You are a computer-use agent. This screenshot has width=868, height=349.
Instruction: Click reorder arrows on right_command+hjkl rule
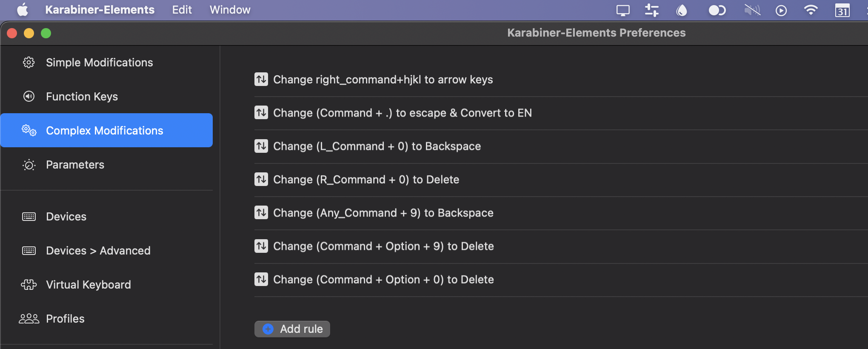(x=261, y=79)
